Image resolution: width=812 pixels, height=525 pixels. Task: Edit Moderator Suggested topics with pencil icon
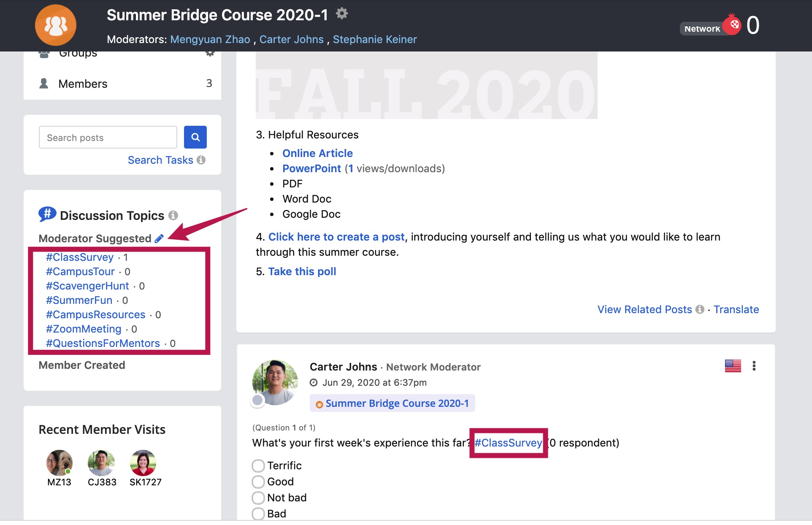point(159,238)
